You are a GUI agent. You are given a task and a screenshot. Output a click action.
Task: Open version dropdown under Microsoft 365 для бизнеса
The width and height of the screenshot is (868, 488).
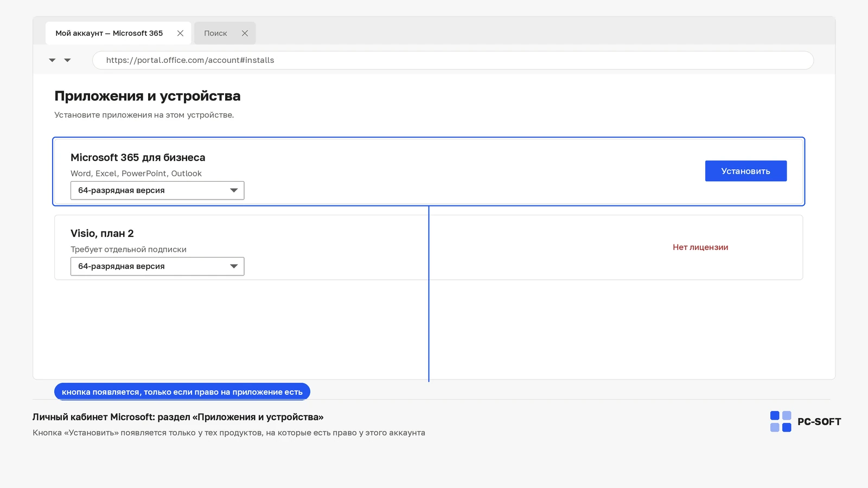point(157,190)
